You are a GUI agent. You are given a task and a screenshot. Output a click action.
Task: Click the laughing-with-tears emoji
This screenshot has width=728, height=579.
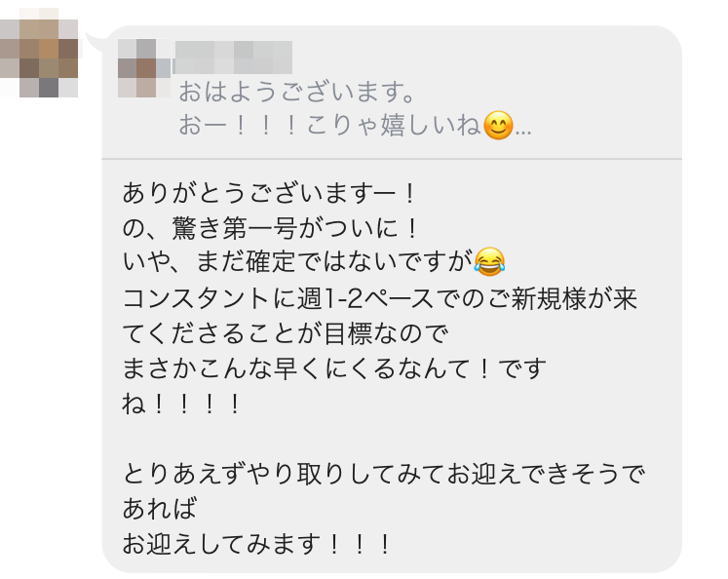tap(489, 260)
